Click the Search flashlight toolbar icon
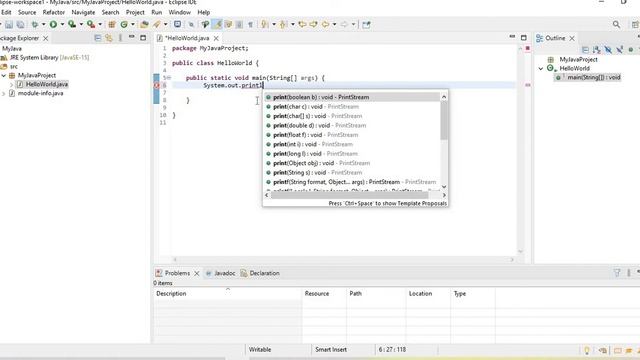640x360 pixels. click(157, 24)
